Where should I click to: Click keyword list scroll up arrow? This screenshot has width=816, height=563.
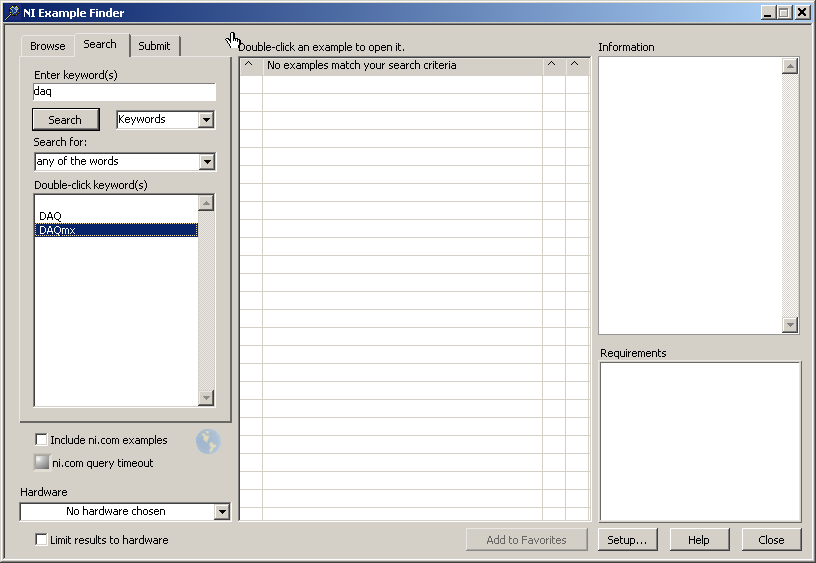(207, 203)
